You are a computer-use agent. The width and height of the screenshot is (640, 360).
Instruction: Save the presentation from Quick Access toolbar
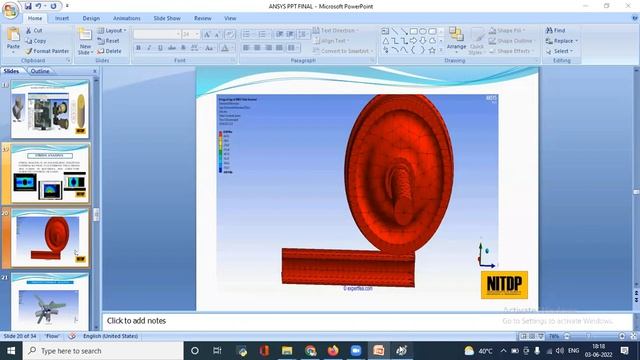coord(28,6)
